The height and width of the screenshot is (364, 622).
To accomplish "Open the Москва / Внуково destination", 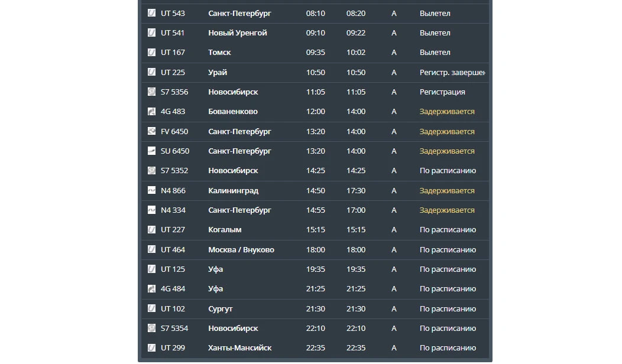I will click(241, 250).
